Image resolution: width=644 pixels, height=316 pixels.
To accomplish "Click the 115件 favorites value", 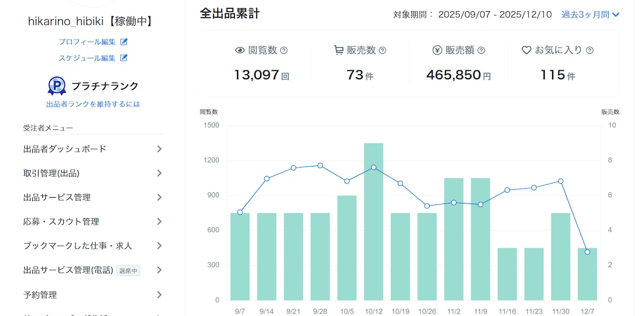I will [557, 75].
